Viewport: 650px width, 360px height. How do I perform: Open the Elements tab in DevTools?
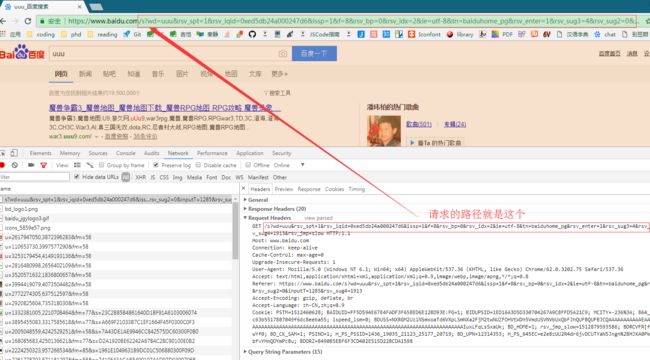tap(41, 153)
